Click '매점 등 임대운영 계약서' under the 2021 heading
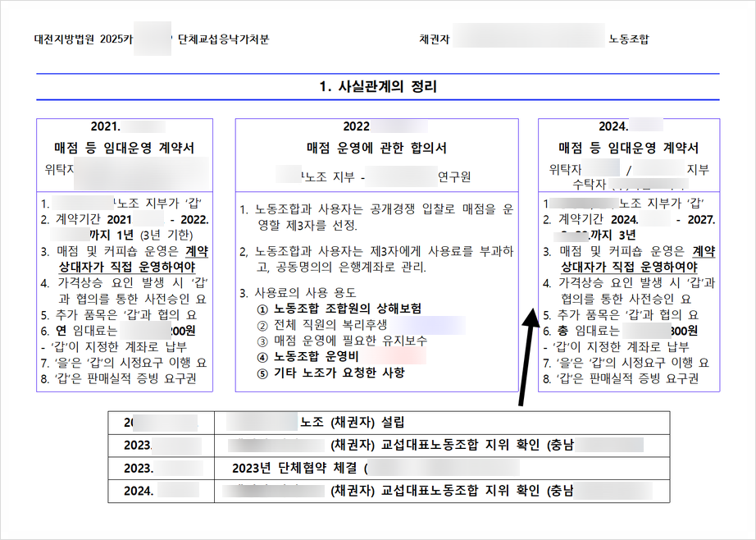This screenshot has height=540, width=756. click(x=125, y=148)
